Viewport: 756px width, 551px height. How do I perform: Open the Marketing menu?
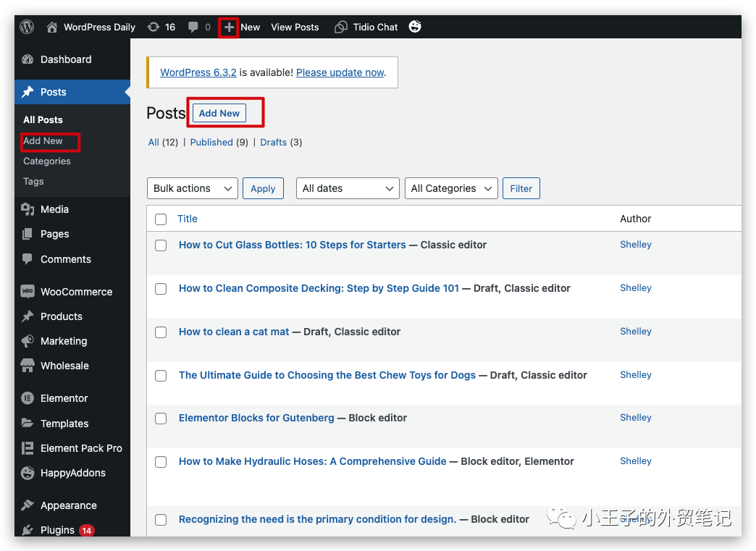click(72, 341)
